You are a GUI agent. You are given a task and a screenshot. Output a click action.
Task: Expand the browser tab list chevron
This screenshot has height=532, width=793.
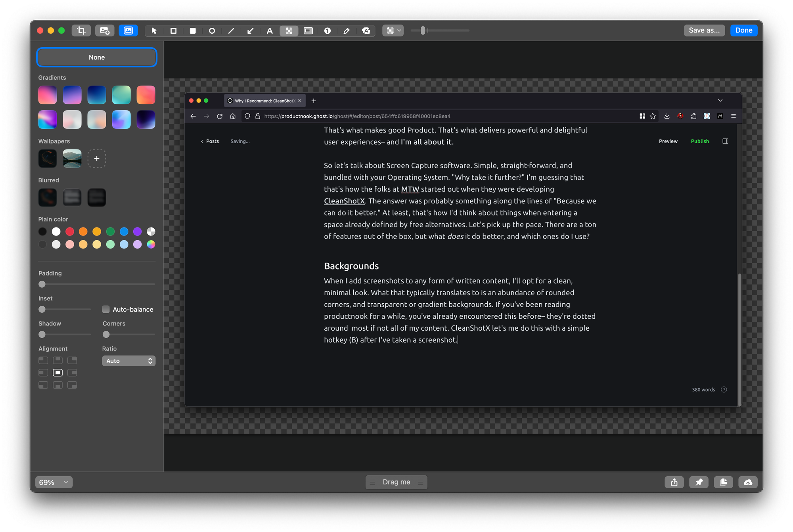click(720, 100)
